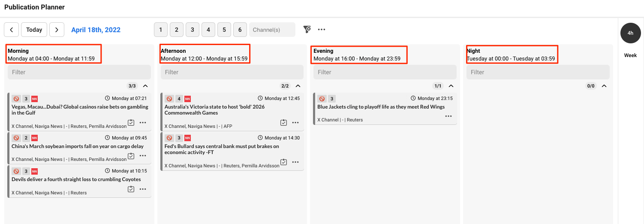644x224 pixels.
Task: Toggle channel number 4 button
Action: [x=208, y=30]
